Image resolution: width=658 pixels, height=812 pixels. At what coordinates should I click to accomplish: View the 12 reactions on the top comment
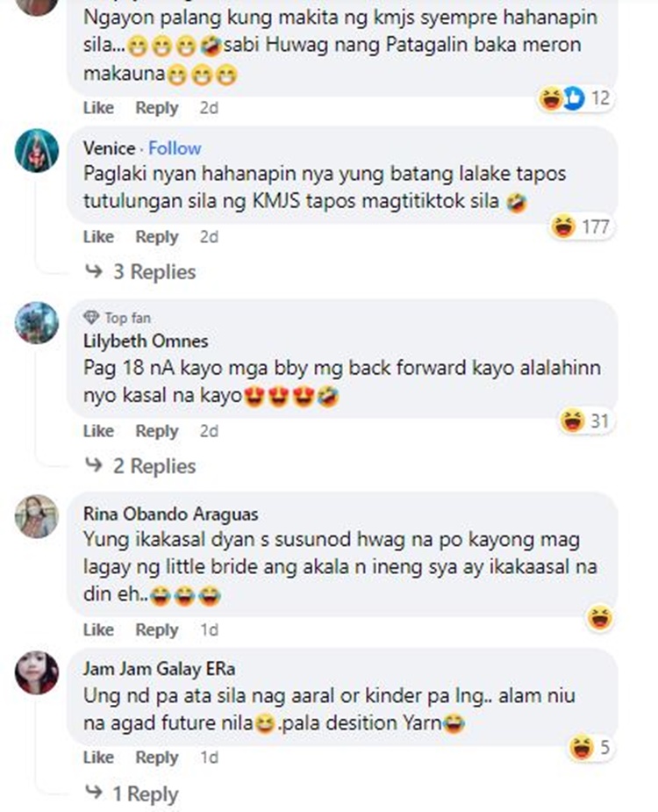coord(576,97)
